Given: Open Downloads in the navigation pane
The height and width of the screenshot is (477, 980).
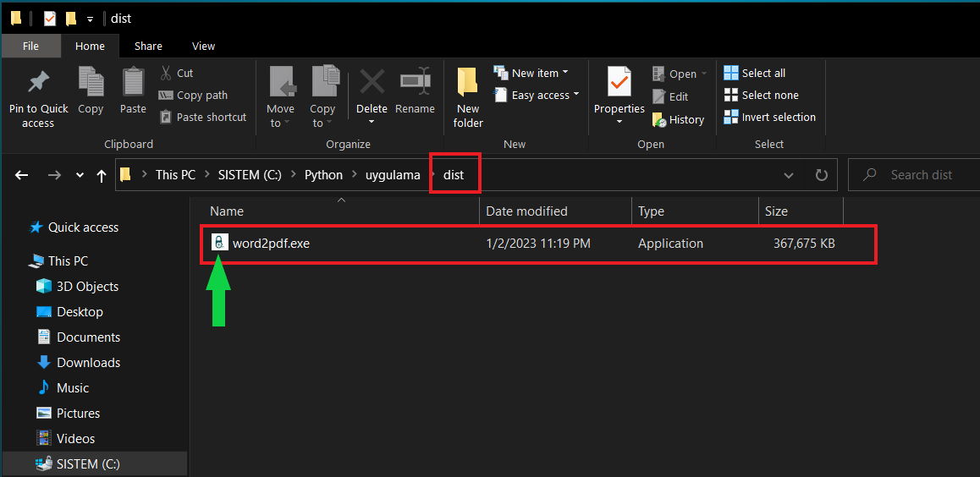Looking at the screenshot, I should [x=88, y=362].
